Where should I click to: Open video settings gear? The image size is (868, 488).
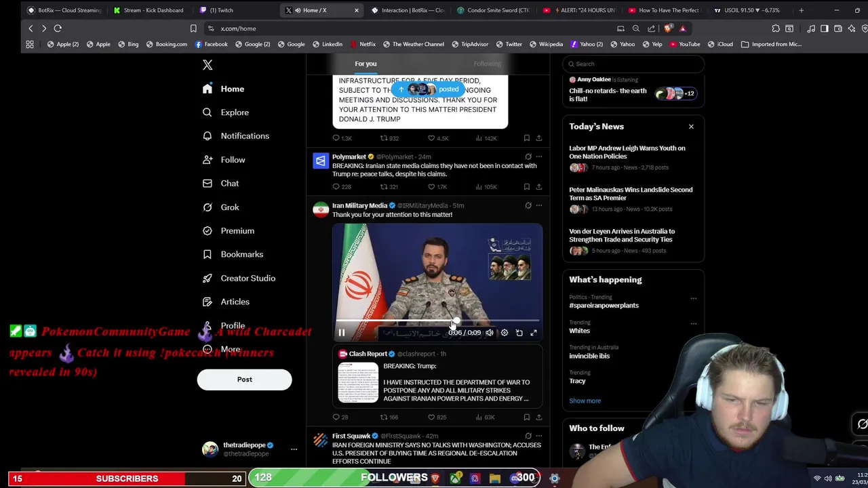click(505, 333)
